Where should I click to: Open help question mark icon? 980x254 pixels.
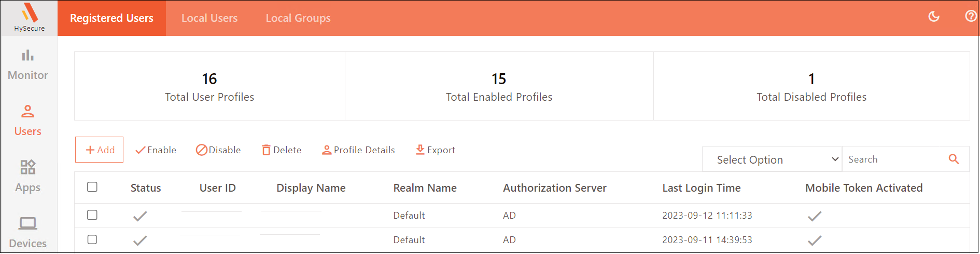point(970,16)
